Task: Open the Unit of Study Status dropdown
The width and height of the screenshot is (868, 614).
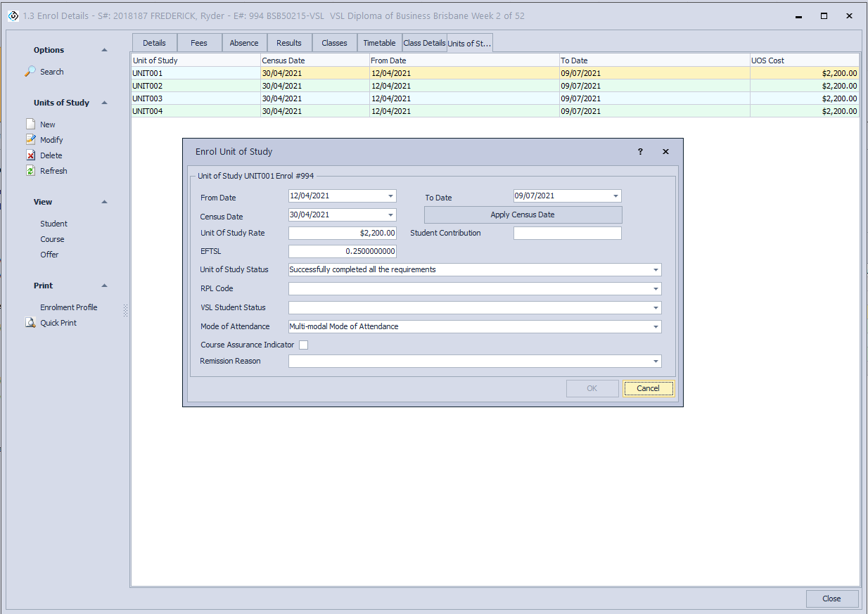Action: [656, 270]
